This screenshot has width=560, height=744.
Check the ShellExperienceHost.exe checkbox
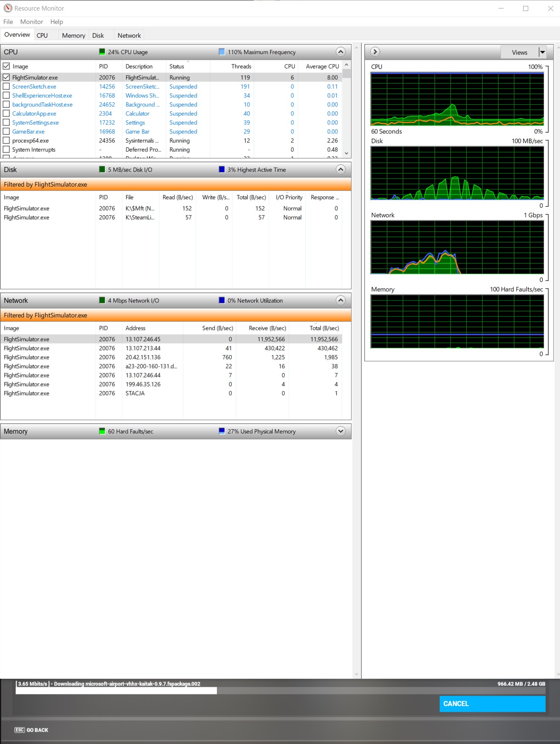pos(6,95)
